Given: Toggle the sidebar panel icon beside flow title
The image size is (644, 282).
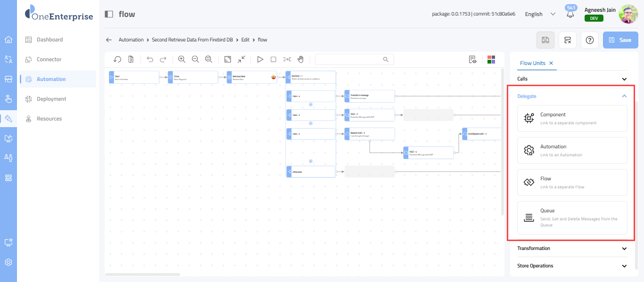Looking at the screenshot, I should 109,14.
